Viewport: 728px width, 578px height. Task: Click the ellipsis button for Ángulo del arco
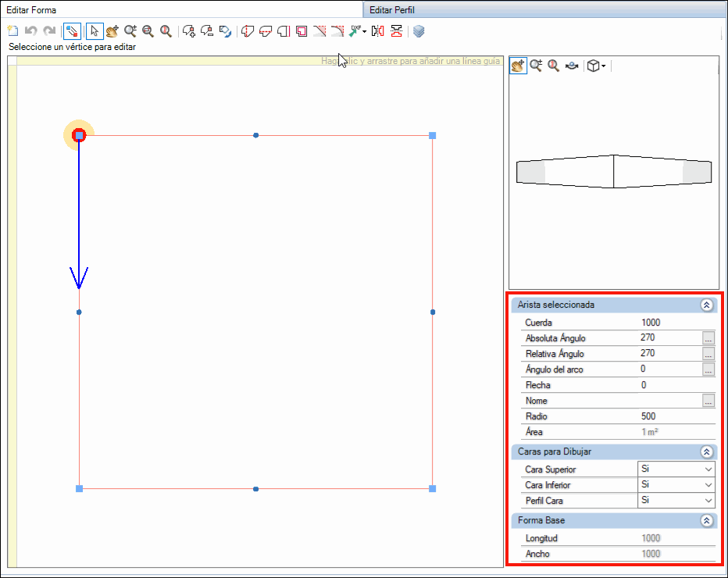coord(708,369)
